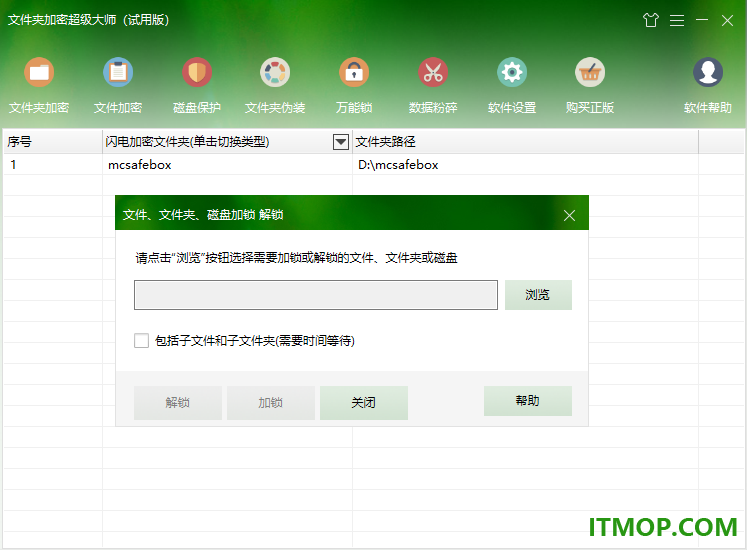Image resolution: width=747 pixels, height=550 pixels.
Task: Click the 帮助 help button in dialog
Action: pyautogui.click(x=528, y=401)
